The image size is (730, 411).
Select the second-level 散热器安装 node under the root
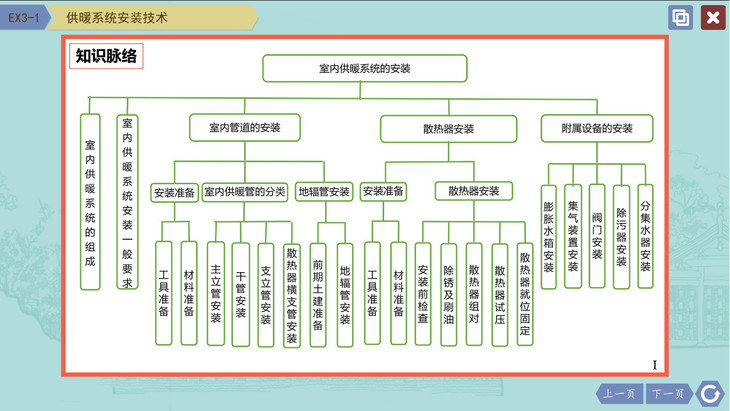[448, 129]
